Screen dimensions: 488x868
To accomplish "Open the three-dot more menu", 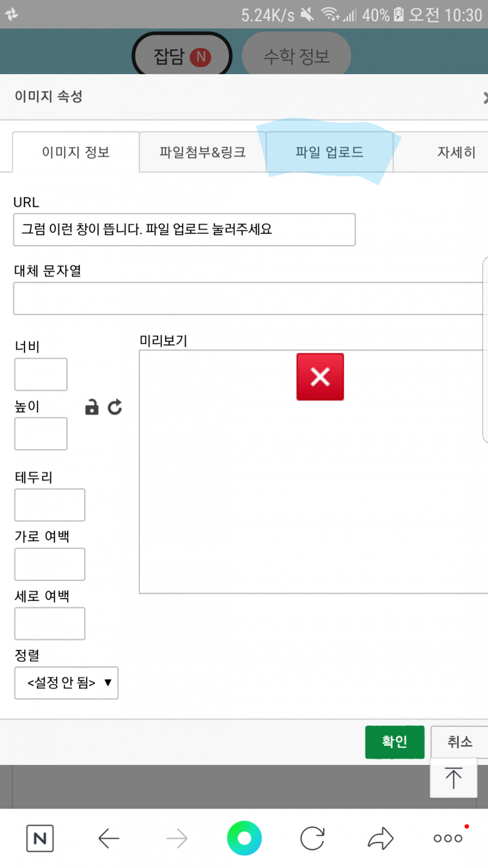I will pos(448,838).
